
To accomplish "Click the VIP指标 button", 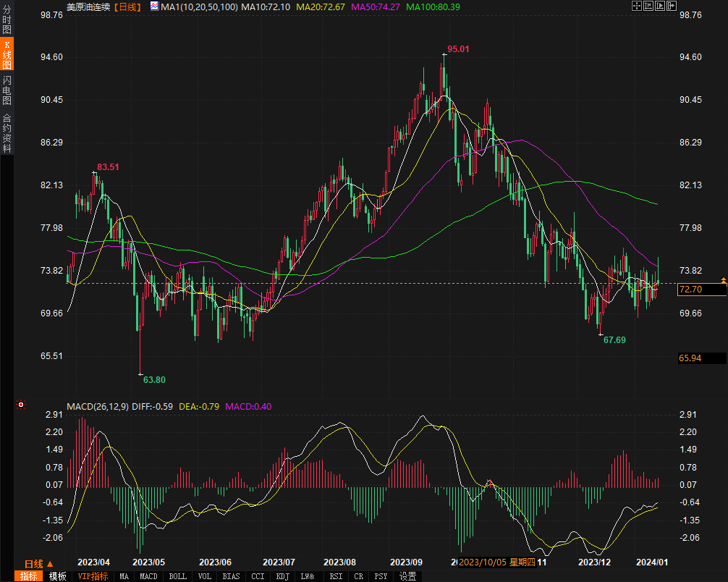I will tap(93, 576).
